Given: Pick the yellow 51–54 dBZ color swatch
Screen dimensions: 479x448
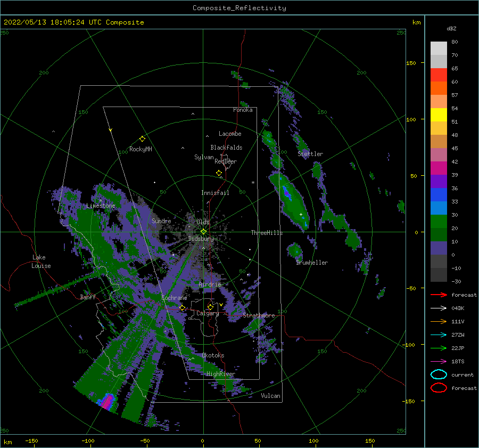Looking at the screenshot, I should (439, 115).
